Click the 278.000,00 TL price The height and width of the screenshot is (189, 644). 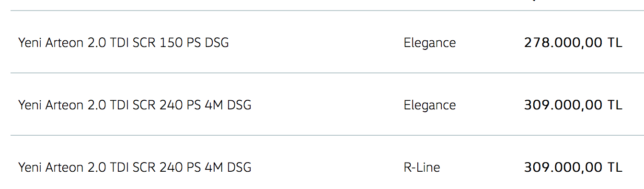[573, 43]
